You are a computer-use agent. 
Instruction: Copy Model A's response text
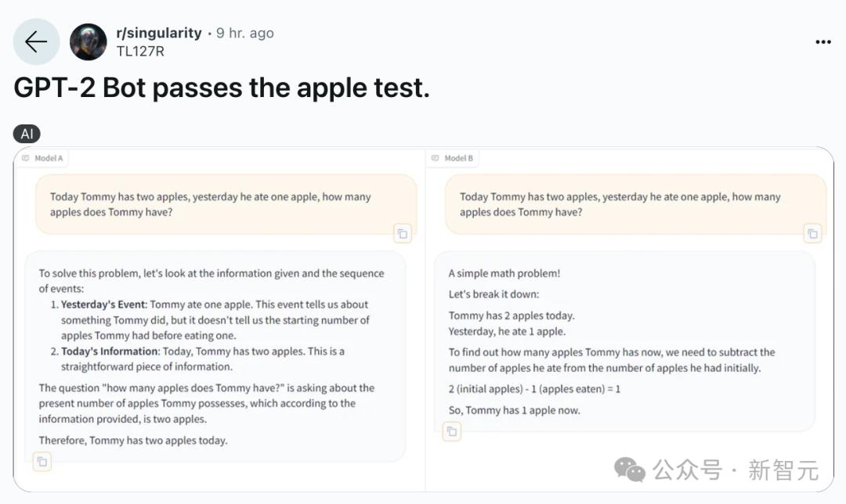(x=42, y=462)
